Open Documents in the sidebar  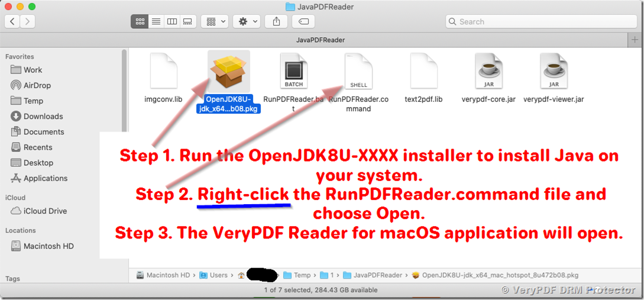[x=44, y=132]
